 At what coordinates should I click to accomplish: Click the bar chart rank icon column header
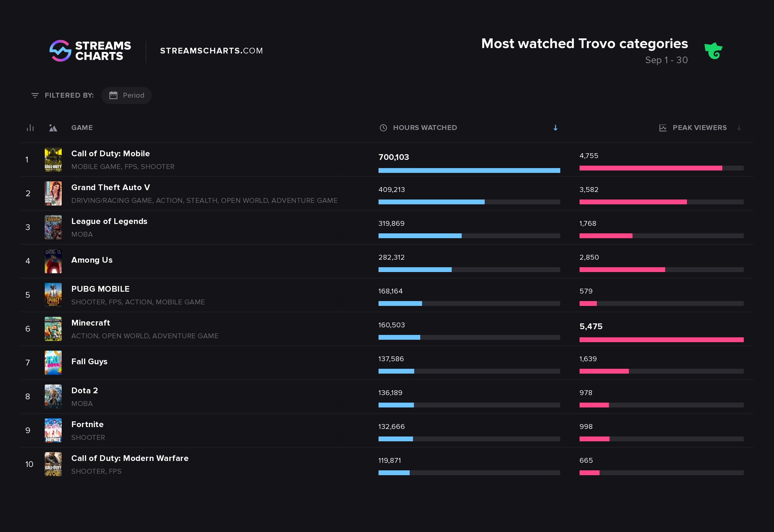pyautogui.click(x=30, y=128)
